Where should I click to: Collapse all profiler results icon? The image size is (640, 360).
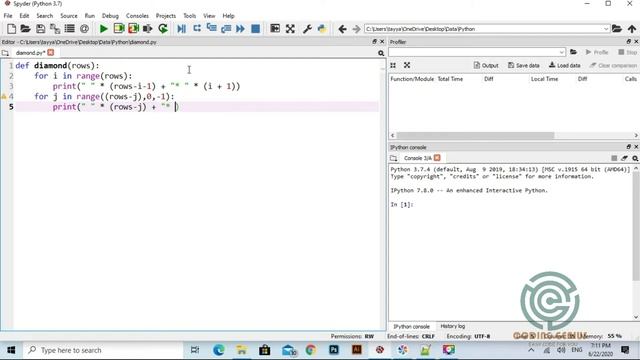(393, 65)
